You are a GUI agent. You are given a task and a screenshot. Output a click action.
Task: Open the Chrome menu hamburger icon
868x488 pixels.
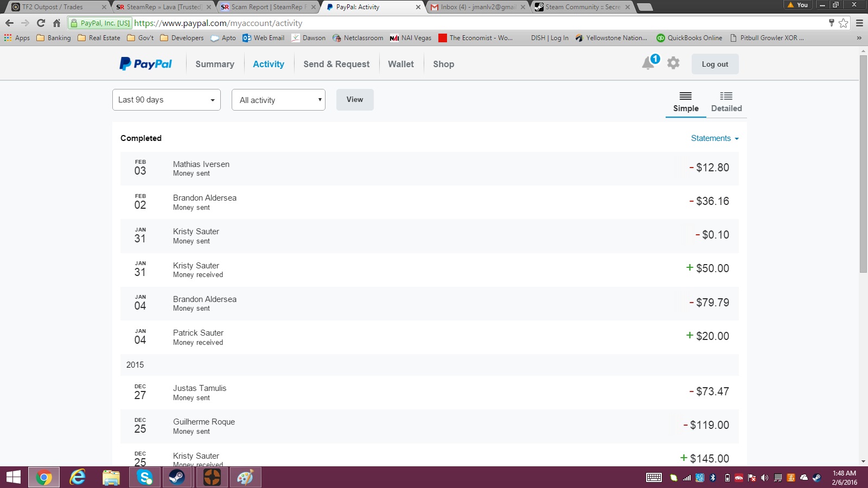click(x=859, y=23)
